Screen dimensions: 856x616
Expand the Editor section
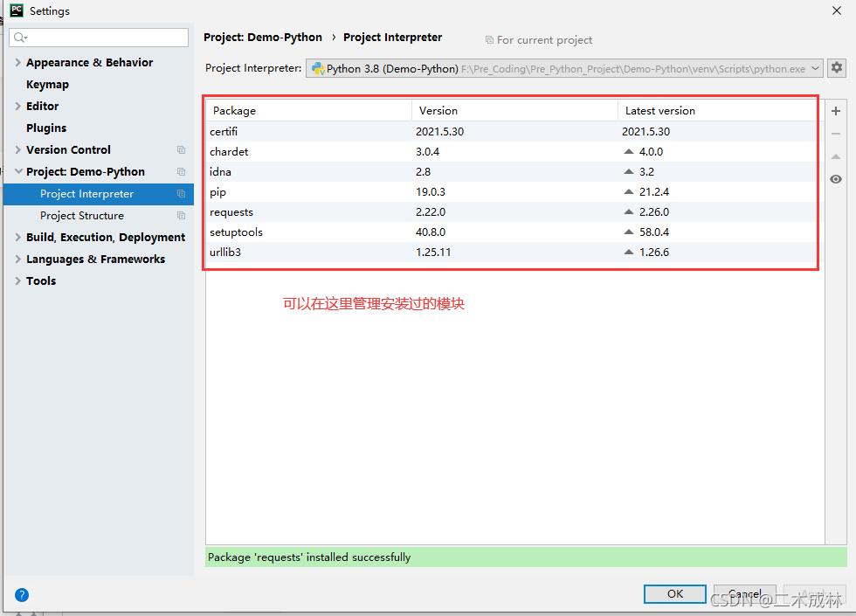pos(18,106)
